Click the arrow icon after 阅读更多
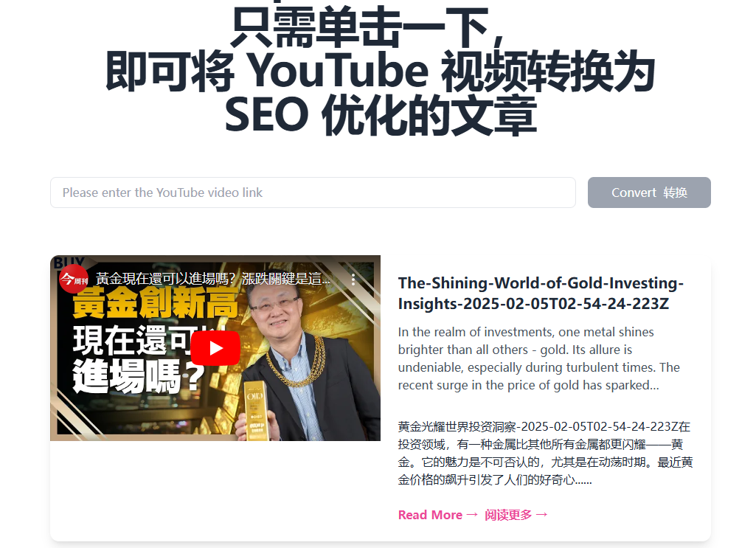This screenshot has width=756, height=548. [x=542, y=515]
